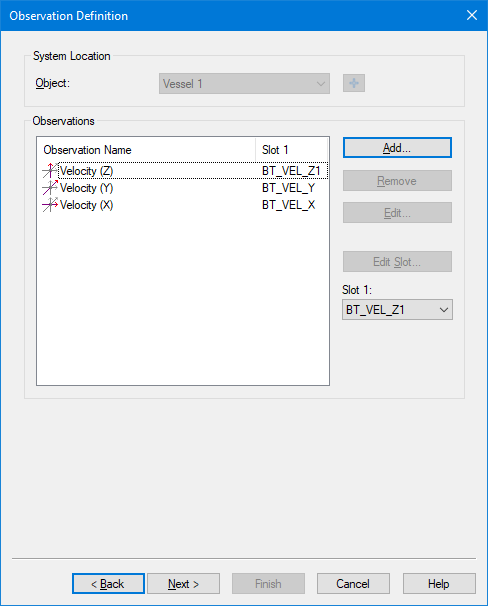Select the Velocity (Z) row
This screenshot has height=606, width=488.
tap(185, 170)
